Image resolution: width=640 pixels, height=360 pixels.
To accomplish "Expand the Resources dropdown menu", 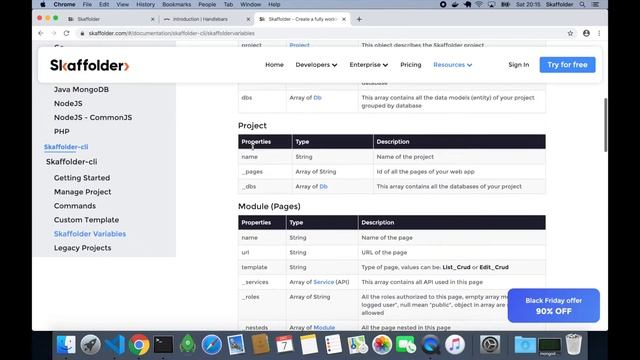I will (453, 65).
